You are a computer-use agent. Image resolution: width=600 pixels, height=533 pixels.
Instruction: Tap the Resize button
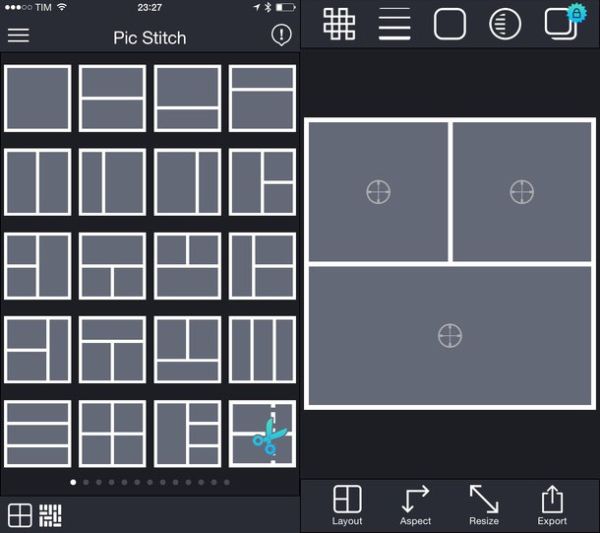[484, 505]
